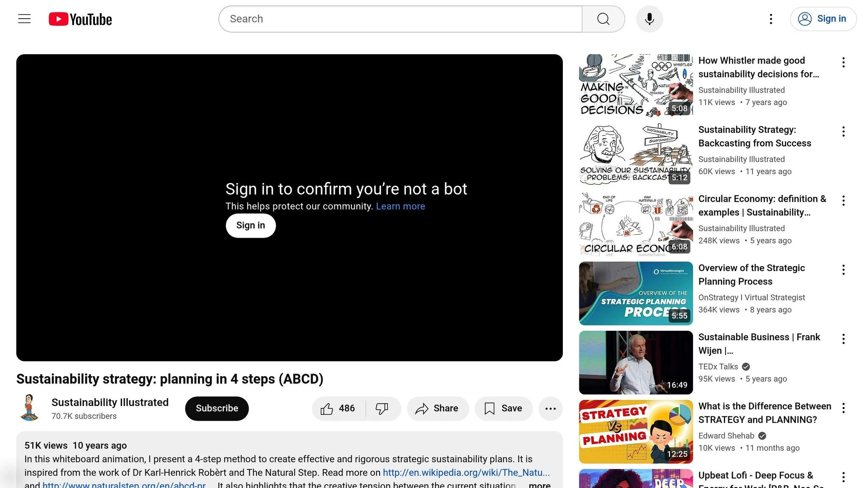The width and height of the screenshot is (868, 488).
Task: Open Sustainability Illustrated channel avatar
Action: pyautogui.click(x=30, y=408)
